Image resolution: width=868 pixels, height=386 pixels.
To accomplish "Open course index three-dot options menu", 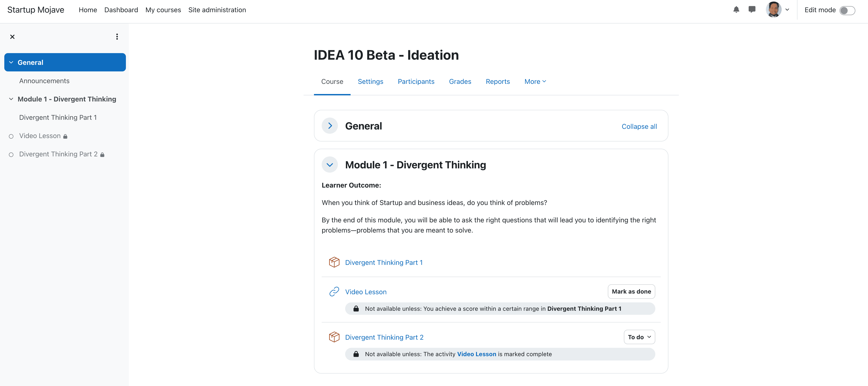I will [x=117, y=37].
